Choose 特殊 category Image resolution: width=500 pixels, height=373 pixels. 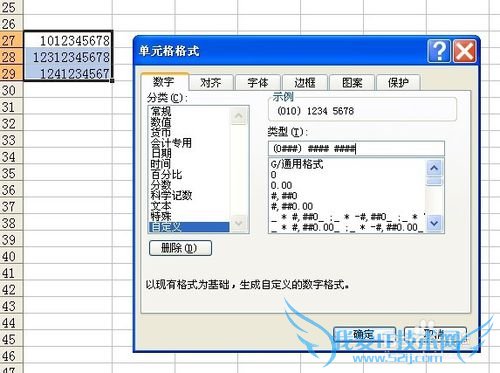coord(189,216)
